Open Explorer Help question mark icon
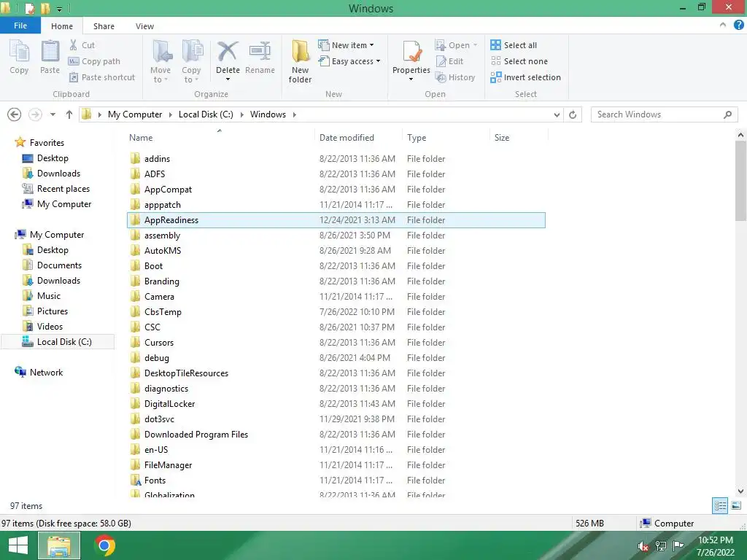 738,26
